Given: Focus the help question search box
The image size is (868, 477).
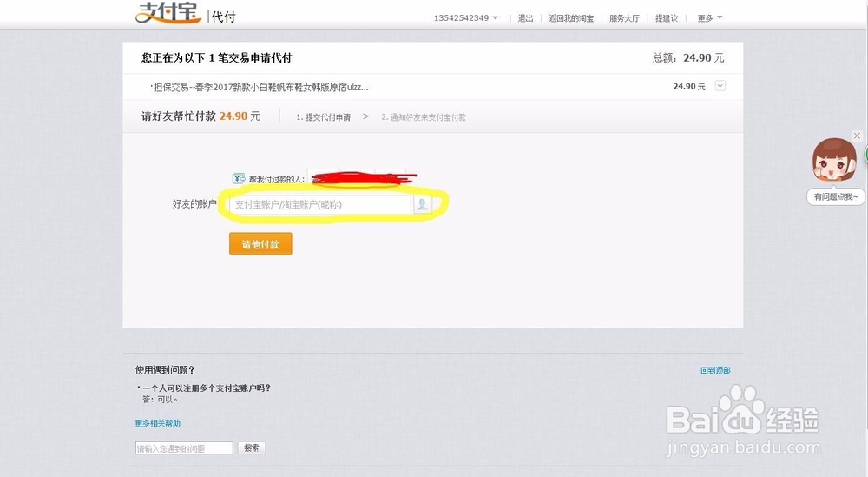Looking at the screenshot, I should pyautogui.click(x=184, y=448).
